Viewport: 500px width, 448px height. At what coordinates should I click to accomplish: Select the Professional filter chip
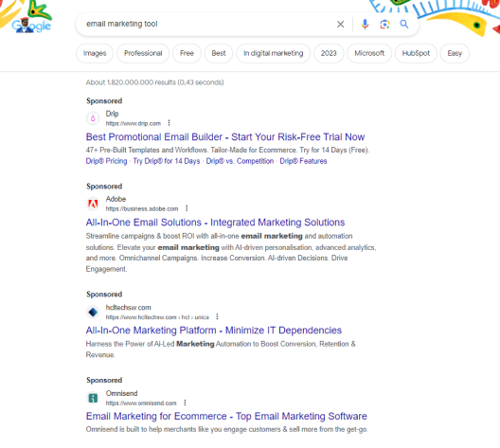143,53
